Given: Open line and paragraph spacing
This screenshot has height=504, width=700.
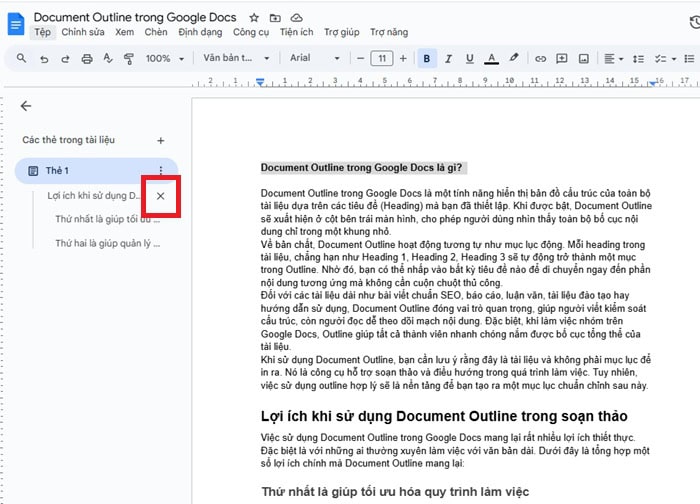Looking at the screenshot, I should (x=638, y=58).
